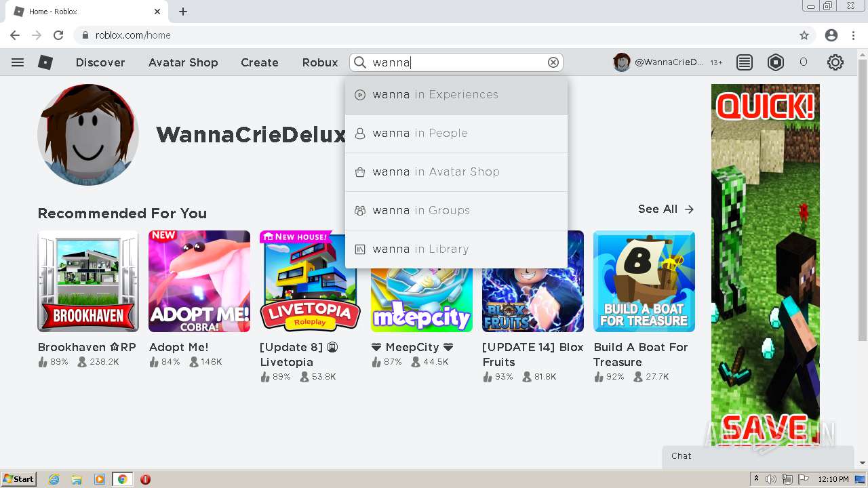Viewport: 868px width, 488px height.
Task: Open the Avatar Shop page
Action: (183, 62)
